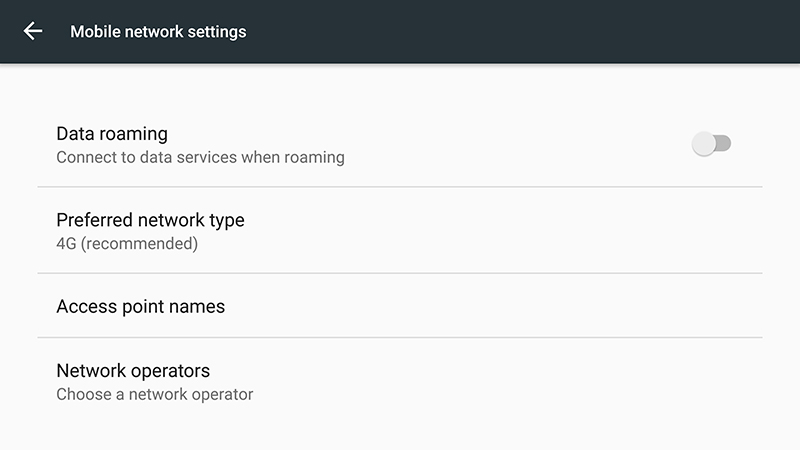
Task: Click the grey track of the roaming switch
Action: 724,144
